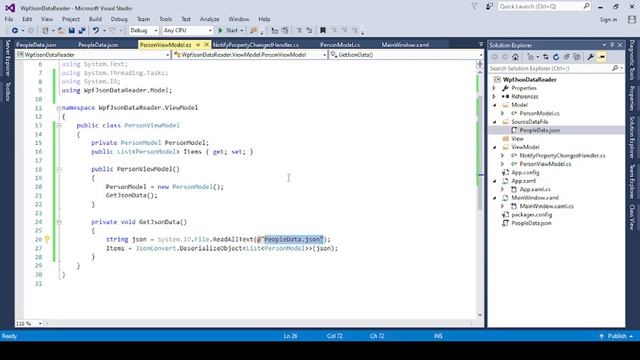
Task: Open the Debug menu
Action: [119, 19]
